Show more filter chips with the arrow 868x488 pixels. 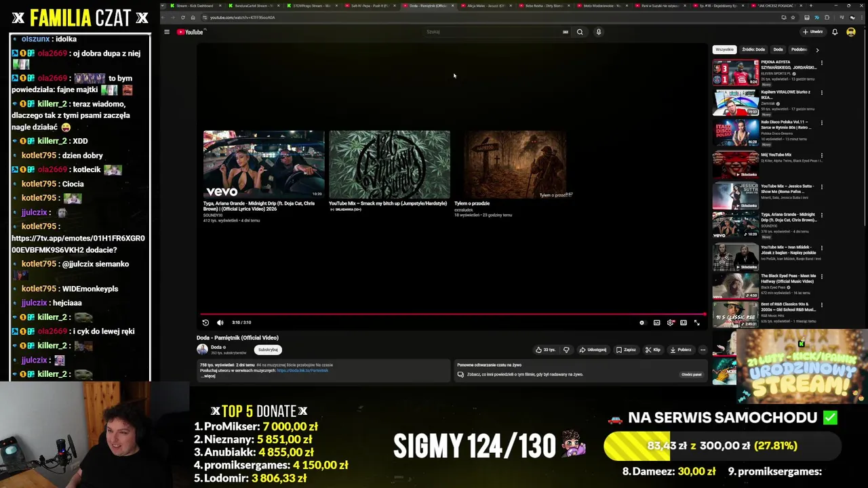[x=817, y=49]
